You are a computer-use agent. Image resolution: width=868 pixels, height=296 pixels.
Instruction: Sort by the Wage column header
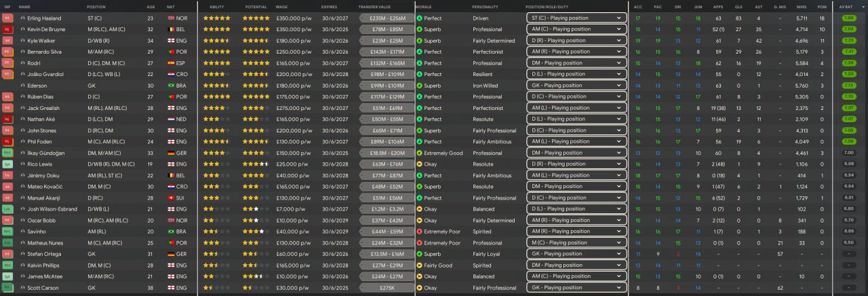pos(282,6)
